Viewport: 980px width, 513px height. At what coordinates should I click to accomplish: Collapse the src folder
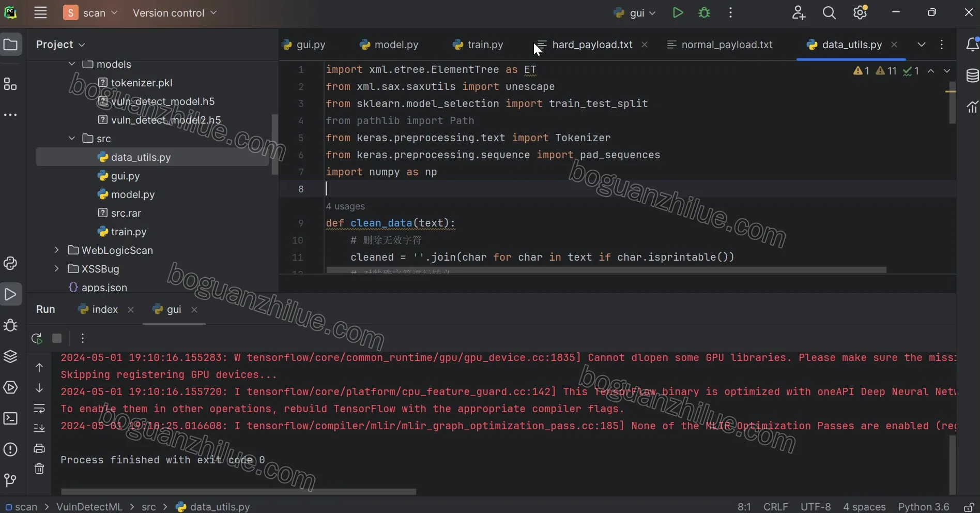tap(72, 139)
